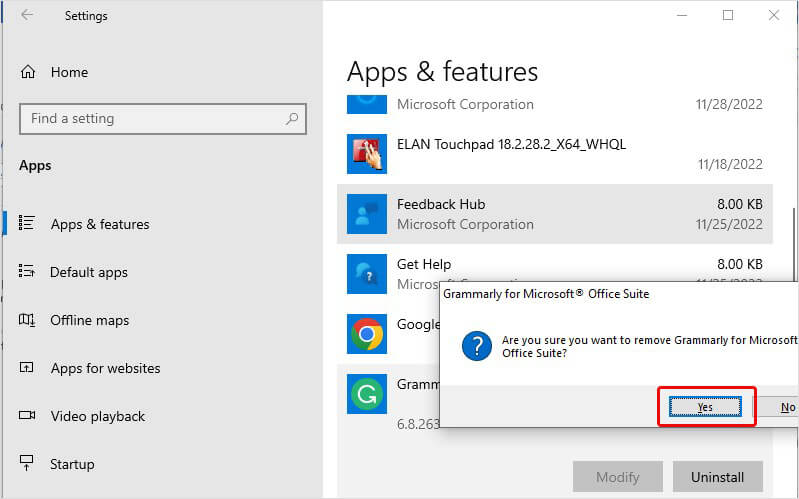Click the greyed Modify button
The image size is (799, 499).
tap(618, 477)
